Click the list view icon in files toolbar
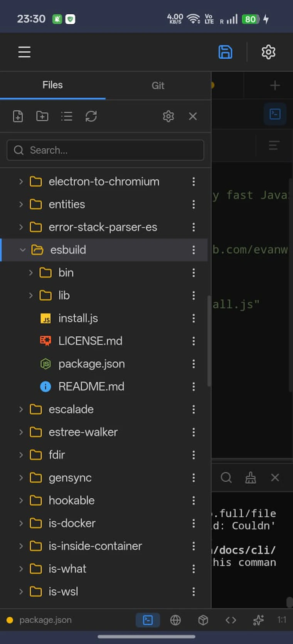The width and height of the screenshot is (293, 644). (x=67, y=116)
